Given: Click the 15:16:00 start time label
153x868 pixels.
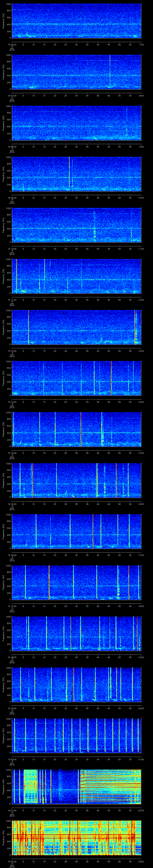Looking at the screenshot, I should point(12,555).
